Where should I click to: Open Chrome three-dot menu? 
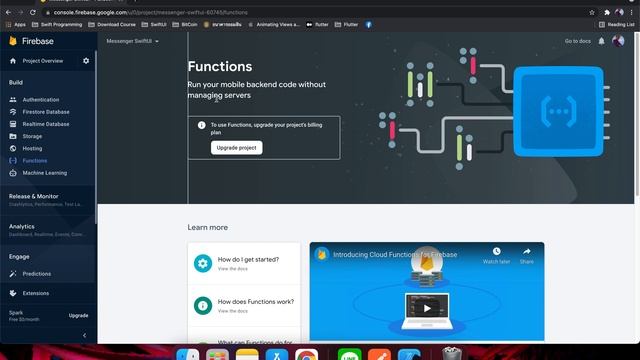(x=631, y=13)
